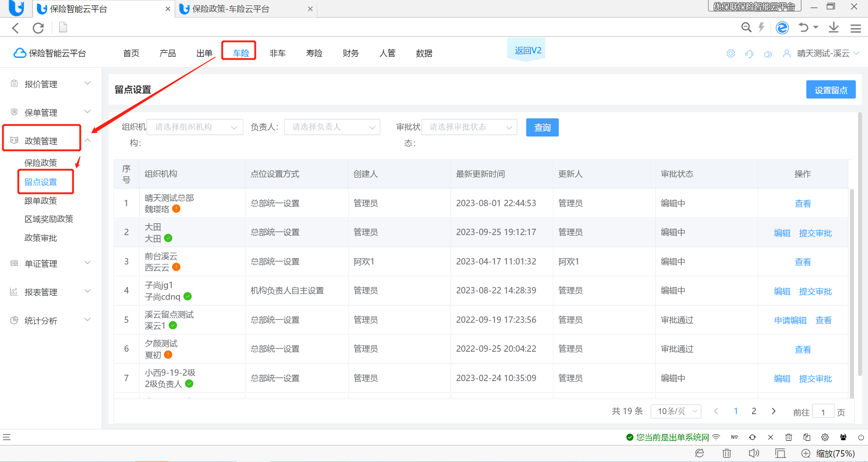Image resolution: width=868 pixels, height=462 pixels.
Task: Open the 请选择组织机构 dropdown
Action: point(195,127)
